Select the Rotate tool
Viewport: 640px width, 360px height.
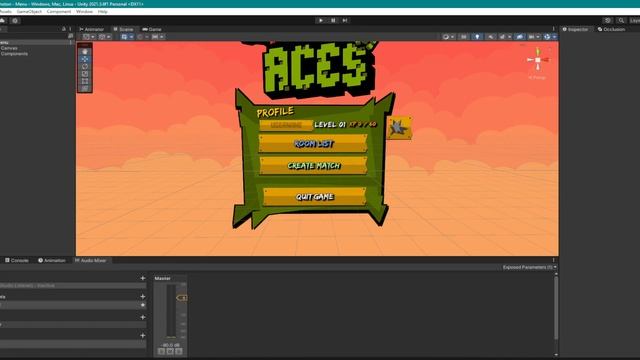point(84,67)
